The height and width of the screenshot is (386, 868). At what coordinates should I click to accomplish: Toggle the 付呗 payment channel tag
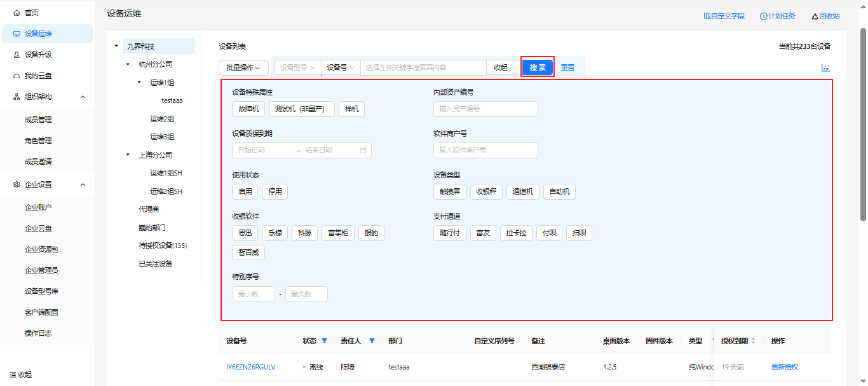[x=549, y=233]
